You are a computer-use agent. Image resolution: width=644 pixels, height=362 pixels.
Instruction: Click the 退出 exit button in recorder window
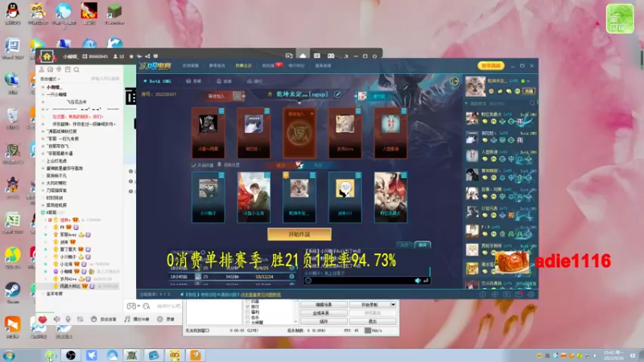373,321
